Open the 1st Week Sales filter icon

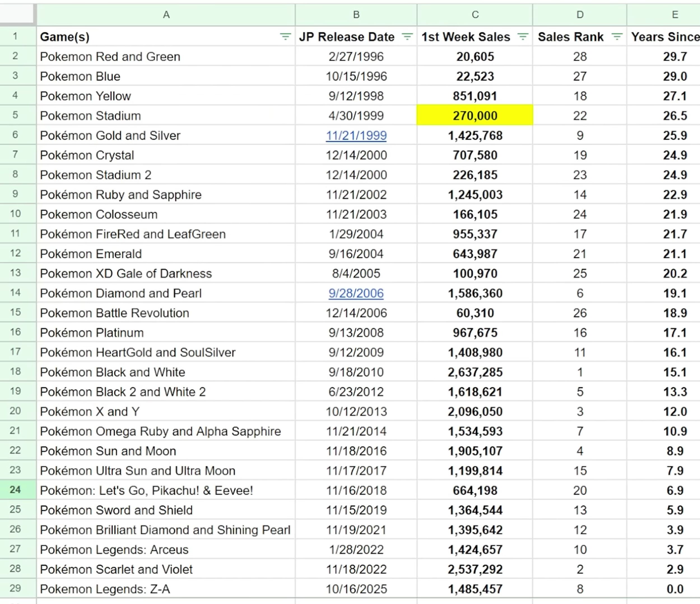tap(523, 36)
